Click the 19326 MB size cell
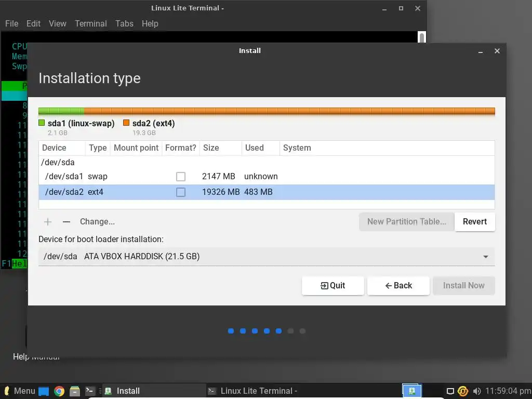 click(220, 192)
